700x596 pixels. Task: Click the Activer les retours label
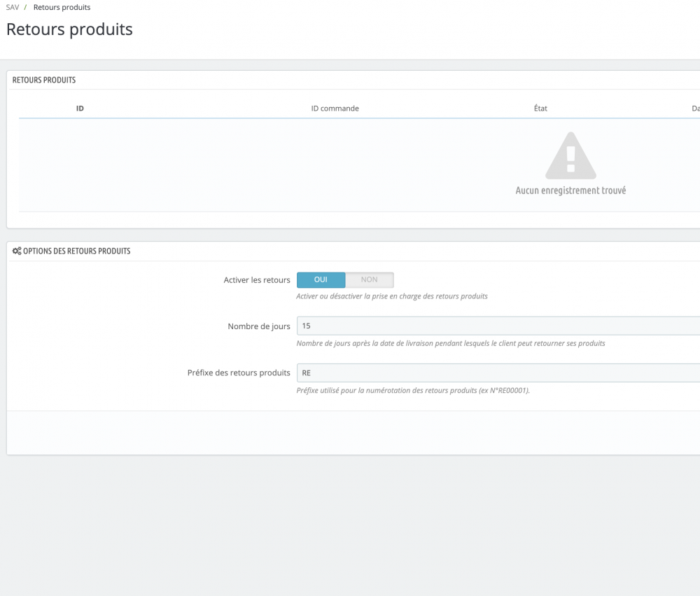click(x=257, y=279)
